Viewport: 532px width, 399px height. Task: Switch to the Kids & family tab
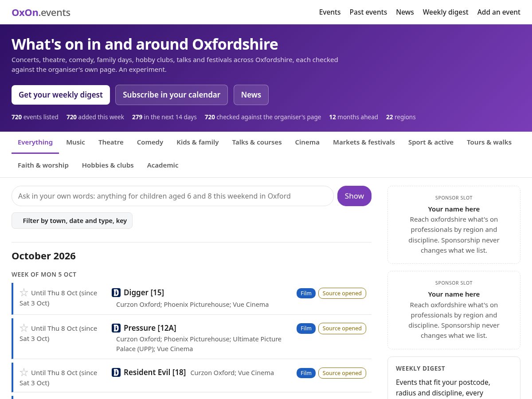coord(198,142)
